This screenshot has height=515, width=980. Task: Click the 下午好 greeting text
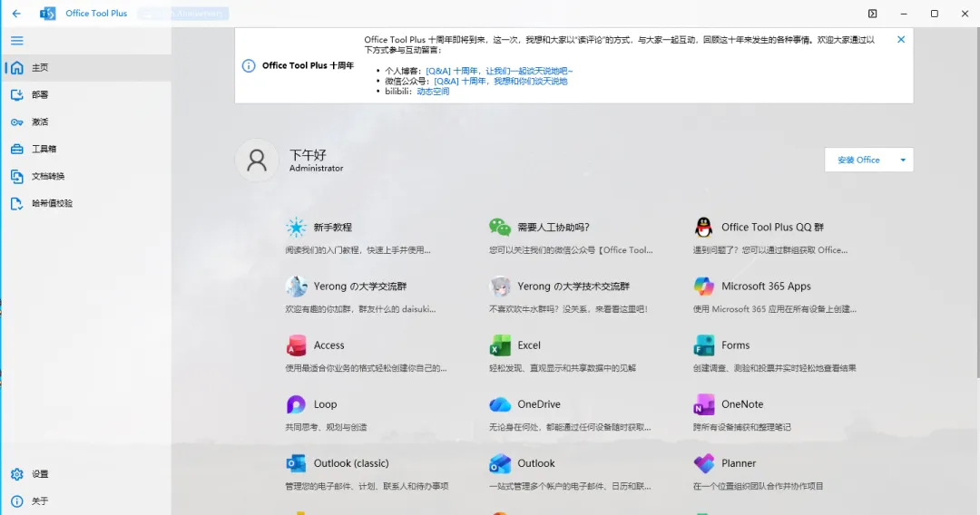click(x=308, y=154)
